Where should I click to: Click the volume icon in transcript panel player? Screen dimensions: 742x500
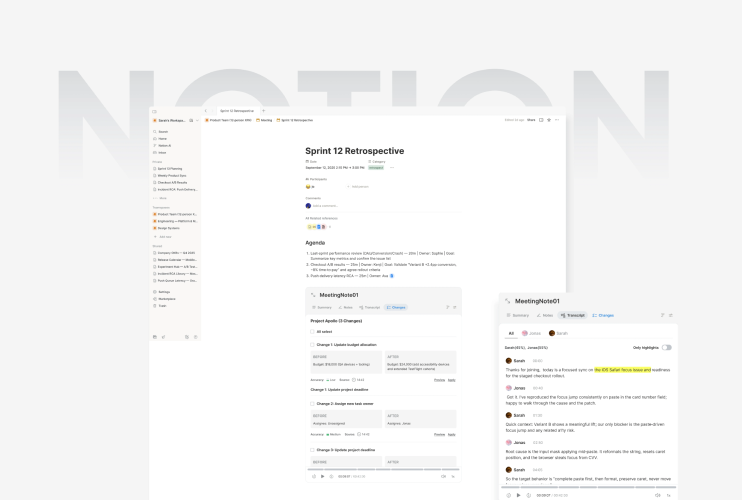[x=657, y=495]
